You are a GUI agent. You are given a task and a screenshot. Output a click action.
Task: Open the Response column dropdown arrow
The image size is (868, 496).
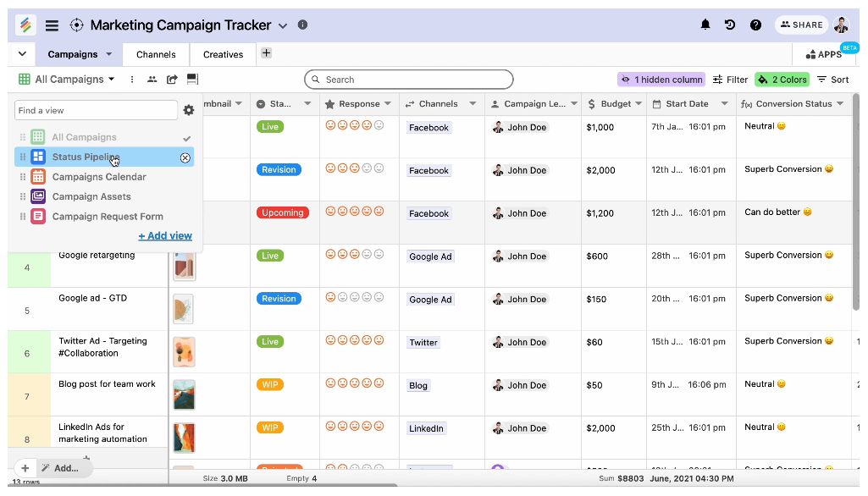click(388, 103)
